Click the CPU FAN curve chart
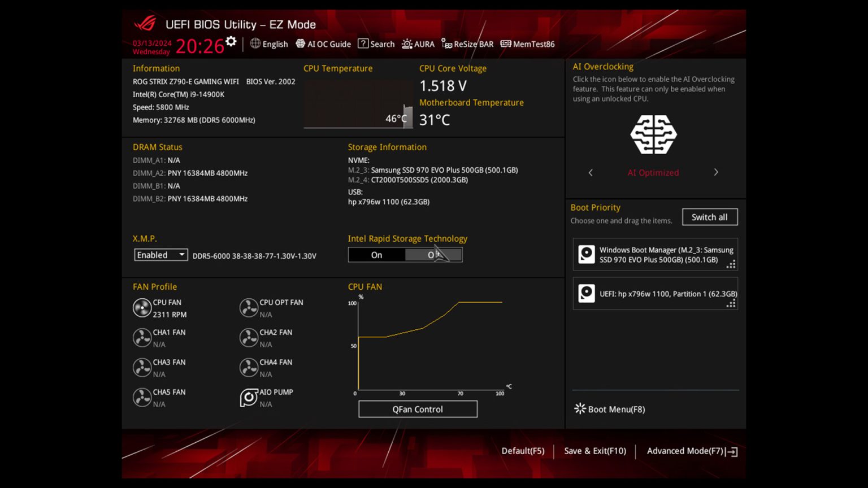This screenshot has width=868, height=488. click(x=429, y=345)
